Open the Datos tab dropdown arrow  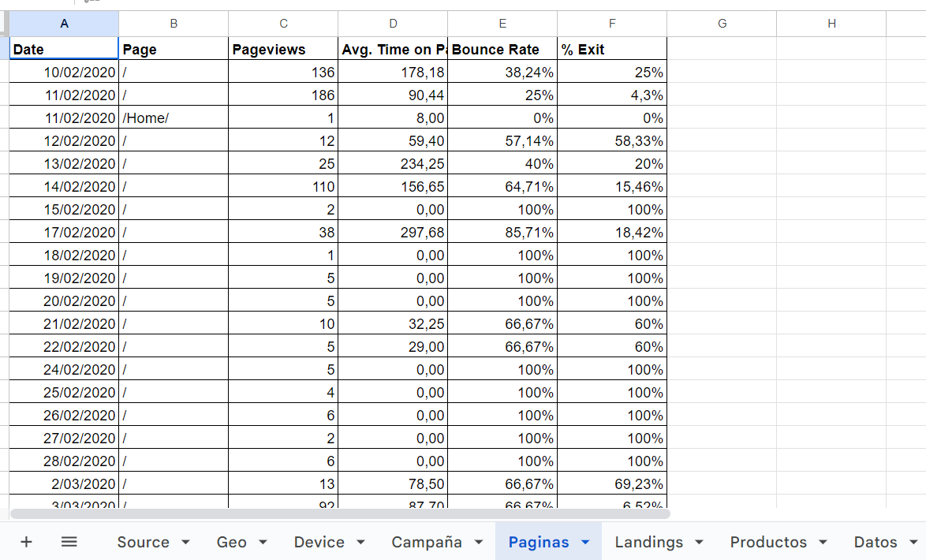[x=913, y=543]
